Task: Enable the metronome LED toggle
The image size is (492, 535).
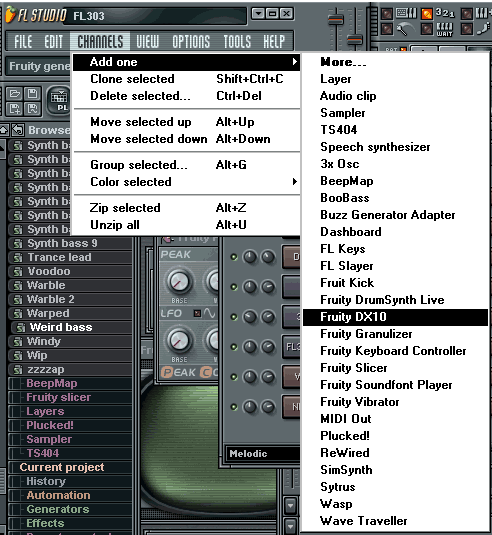Action: (x=386, y=29)
